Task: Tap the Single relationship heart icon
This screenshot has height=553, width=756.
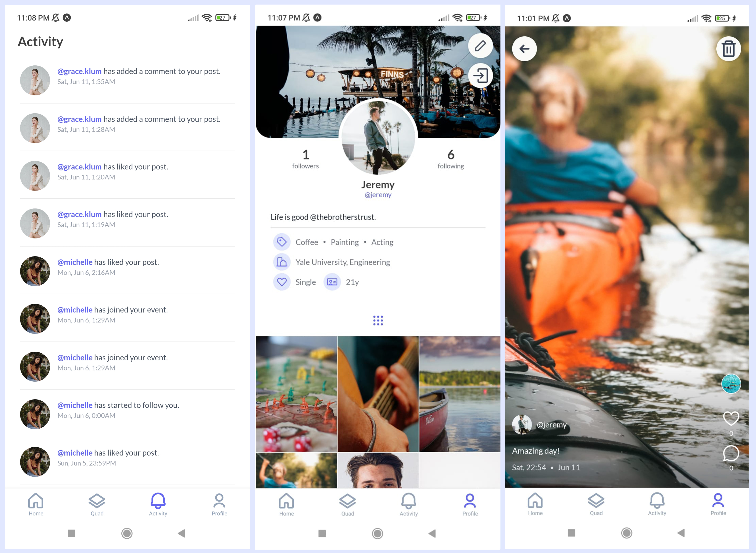Action: tap(282, 282)
